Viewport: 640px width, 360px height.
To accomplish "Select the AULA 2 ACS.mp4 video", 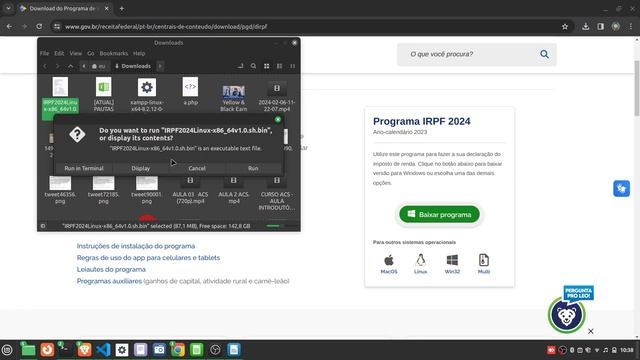I will (233, 190).
